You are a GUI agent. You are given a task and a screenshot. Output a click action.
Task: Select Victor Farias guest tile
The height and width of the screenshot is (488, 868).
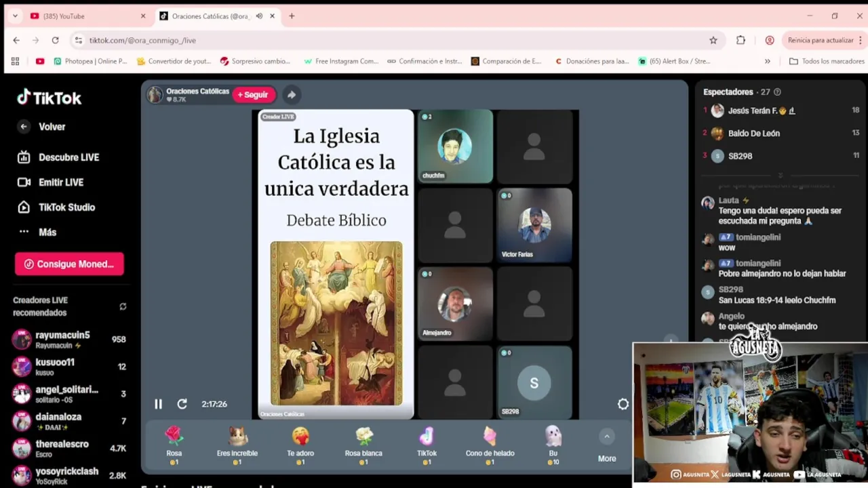tap(534, 226)
